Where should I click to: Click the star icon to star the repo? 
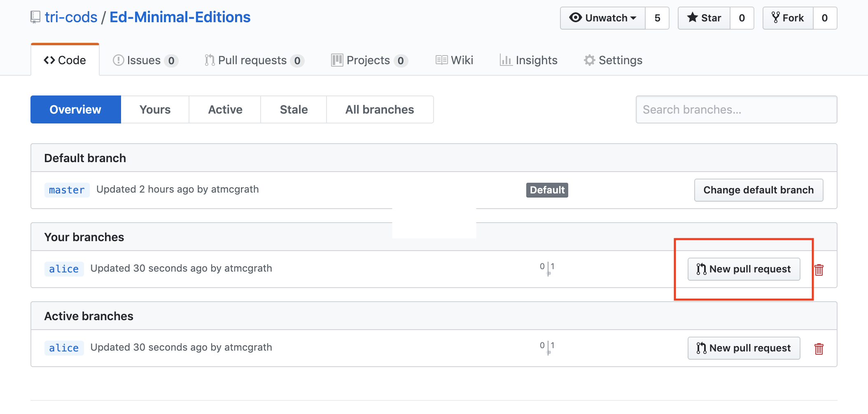[x=693, y=18]
